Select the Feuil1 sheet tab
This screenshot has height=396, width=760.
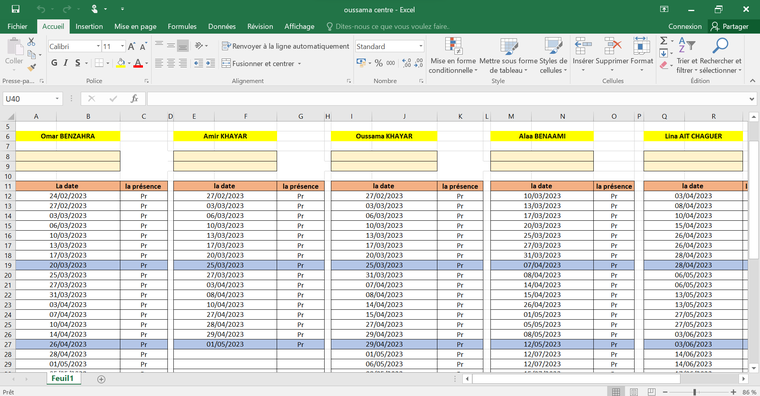(x=63, y=379)
